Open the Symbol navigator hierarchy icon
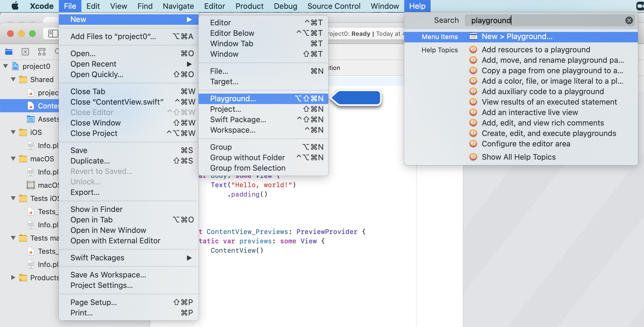Screen dimensions: 644x327 coord(42,51)
